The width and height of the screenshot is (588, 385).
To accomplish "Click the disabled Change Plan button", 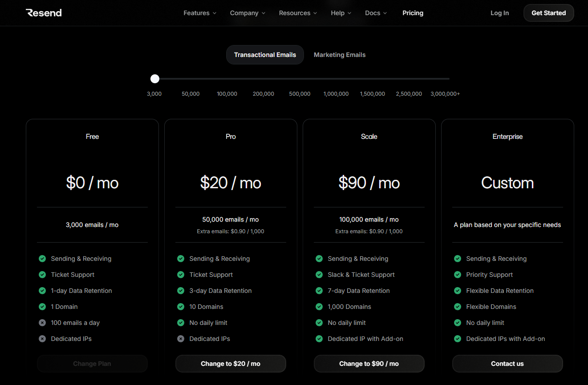I will pyautogui.click(x=92, y=364).
